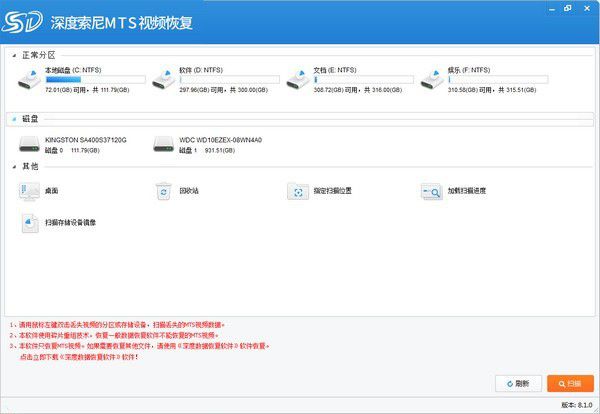600x414 pixels.
Task: Click the D: drive usage bar
Action: tap(230, 80)
